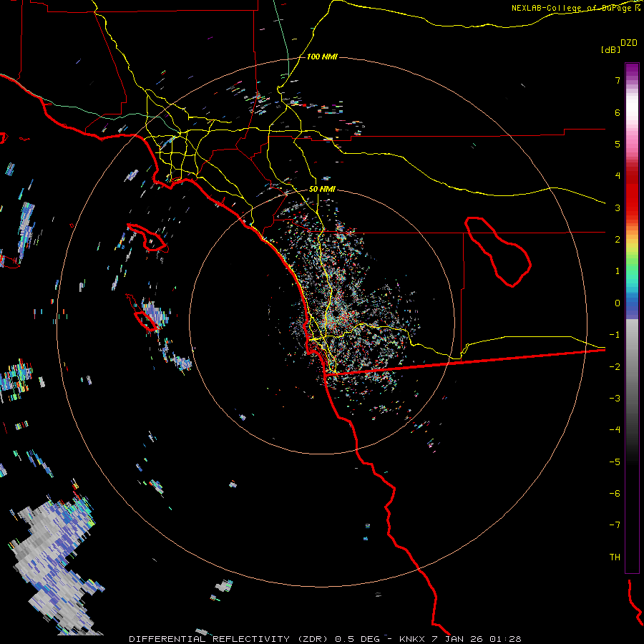Click the -5 dB tick label on the scale
The height and width of the screenshot is (644, 644).
pos(615,462)
